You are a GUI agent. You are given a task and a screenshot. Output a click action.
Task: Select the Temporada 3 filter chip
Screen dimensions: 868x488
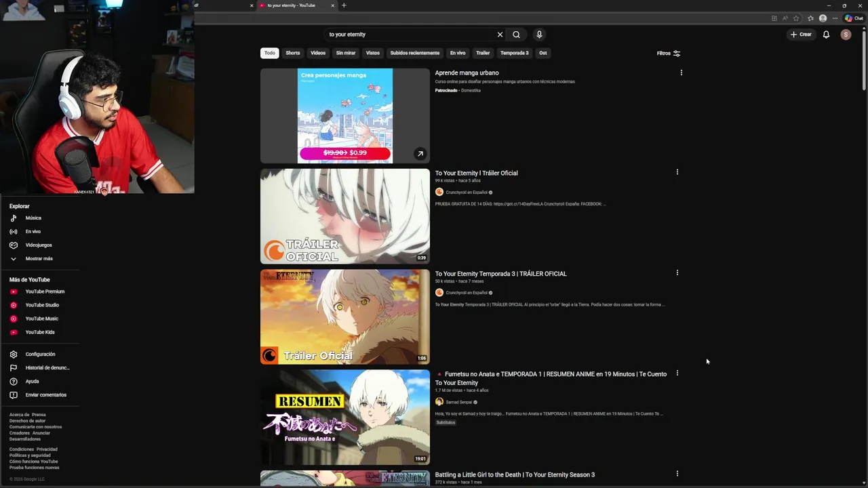515,53
